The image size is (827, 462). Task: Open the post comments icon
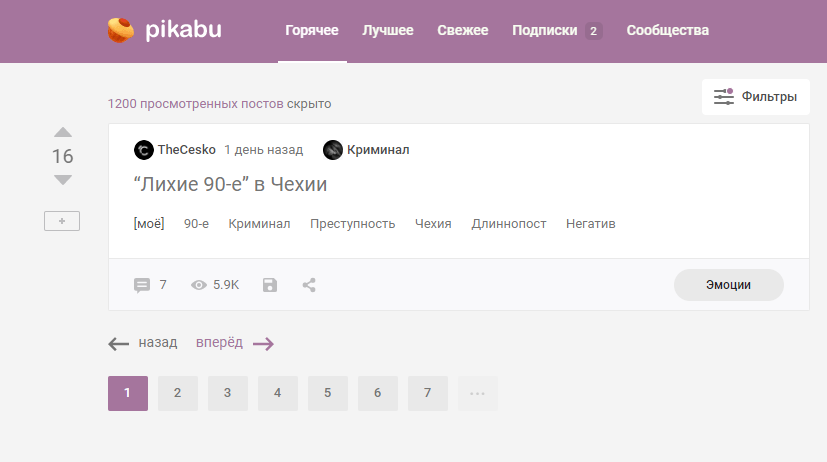142,285
